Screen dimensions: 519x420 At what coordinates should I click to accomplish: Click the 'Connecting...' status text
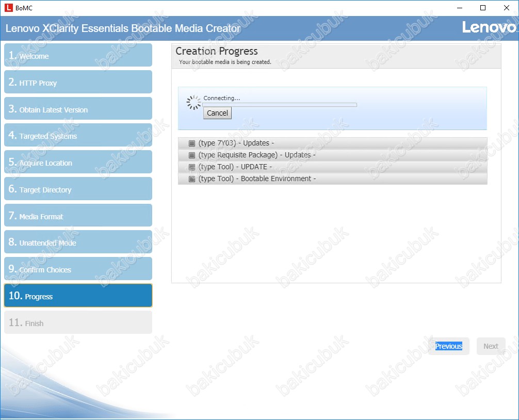point(222,98)
